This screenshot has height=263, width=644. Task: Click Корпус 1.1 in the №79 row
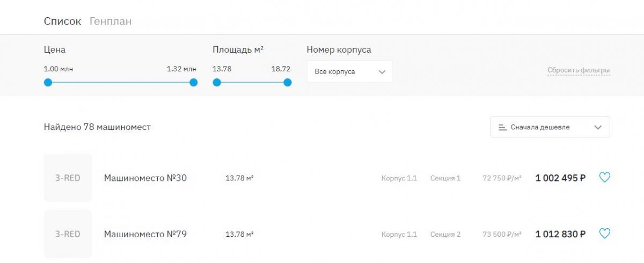(399, 234)
